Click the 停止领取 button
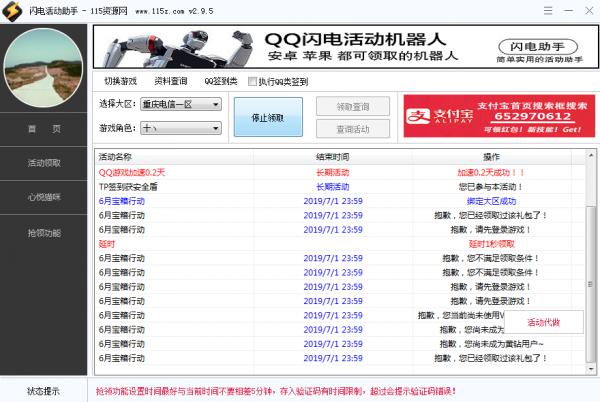600x402 pixels. (268, 117)
